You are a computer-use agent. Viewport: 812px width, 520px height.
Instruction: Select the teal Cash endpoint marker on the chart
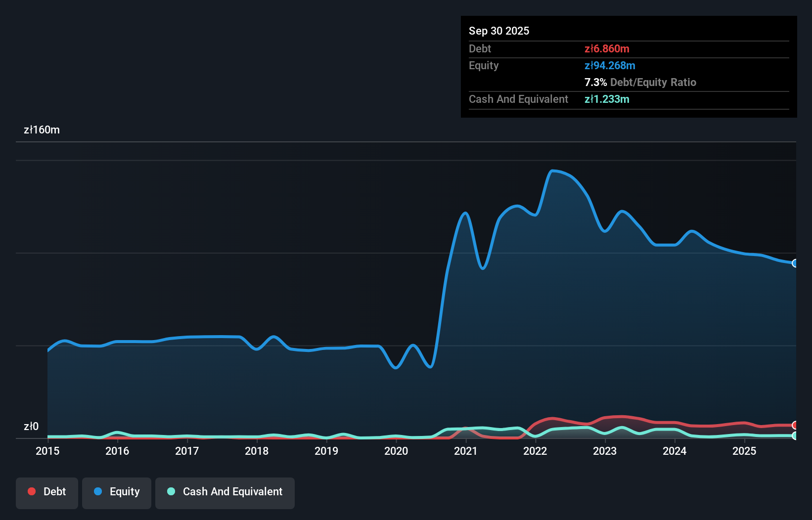pos(795,436)
